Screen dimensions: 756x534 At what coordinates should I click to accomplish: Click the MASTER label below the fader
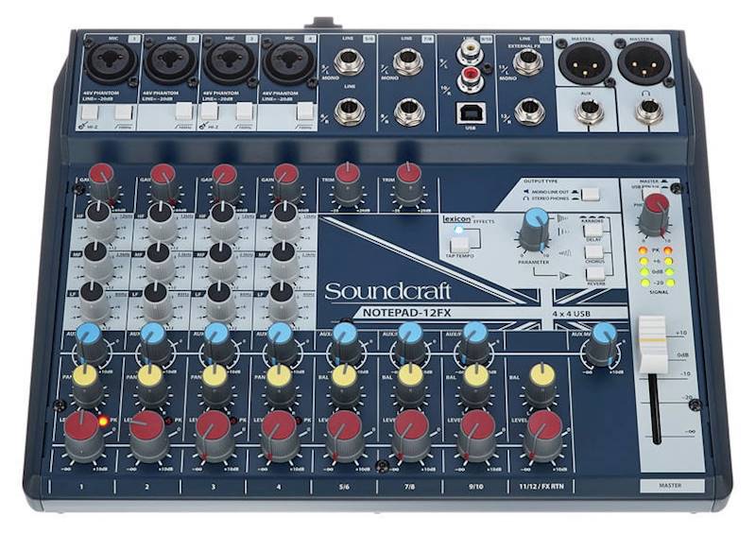(x=670, y=485)
